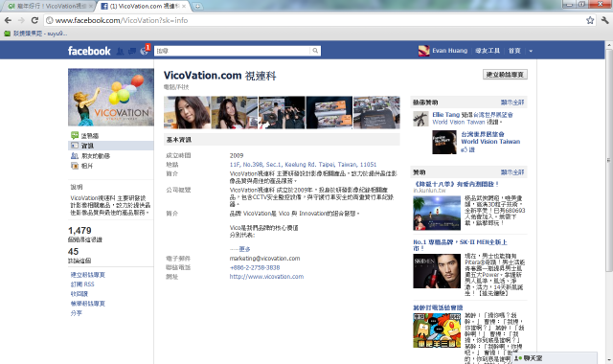Click Evan Huang's profile picture in the header

click(423, 51)
